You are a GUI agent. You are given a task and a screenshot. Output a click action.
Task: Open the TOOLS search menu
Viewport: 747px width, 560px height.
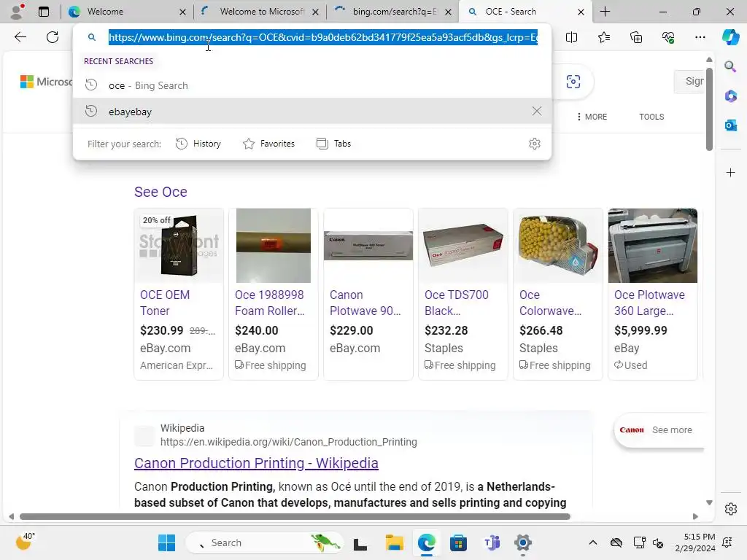click(651, 117)
